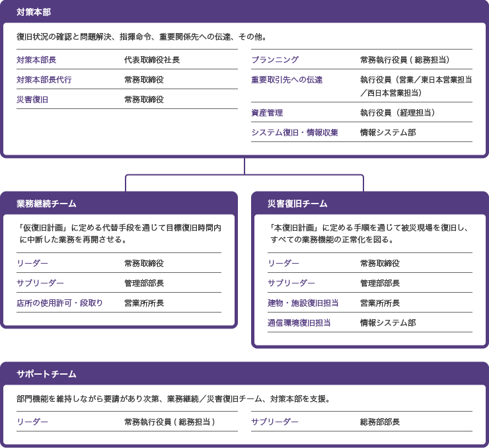The width and height of the screenshot is (489, 448).
Task: Select the システム復旧・情報収集 label
Action: click(x=295, y=132)
